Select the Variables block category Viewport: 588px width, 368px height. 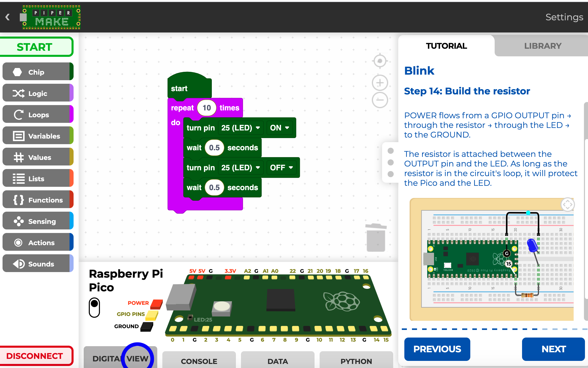tap(38, 136)
